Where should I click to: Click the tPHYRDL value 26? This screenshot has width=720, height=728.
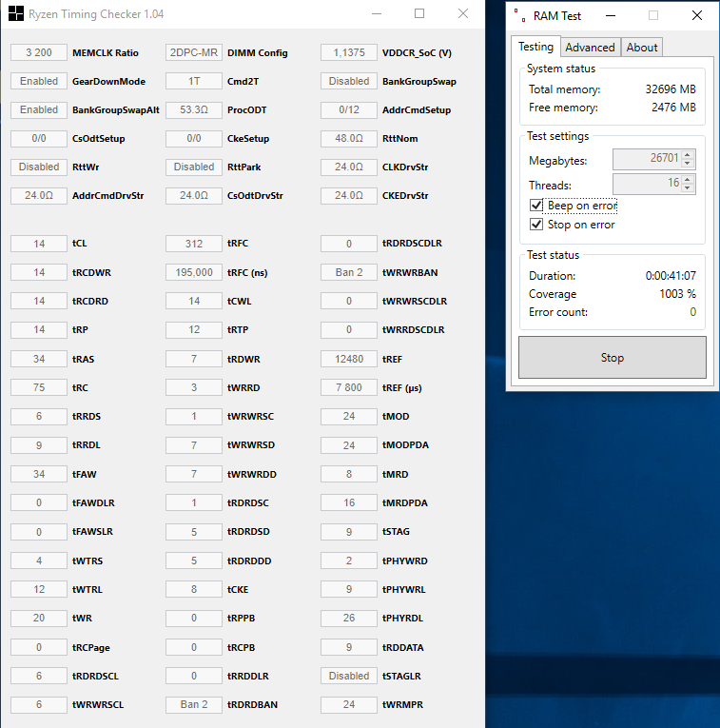tap(349, 618)
